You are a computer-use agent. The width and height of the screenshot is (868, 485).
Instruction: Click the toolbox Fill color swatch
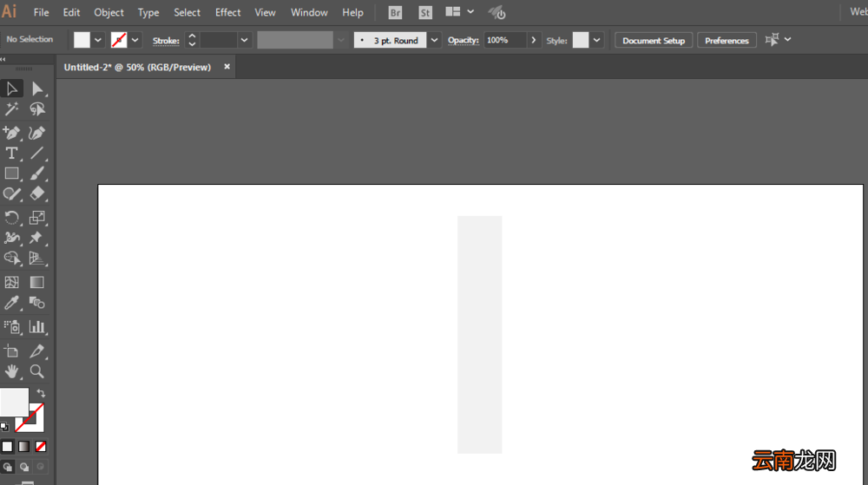[15, 402]
